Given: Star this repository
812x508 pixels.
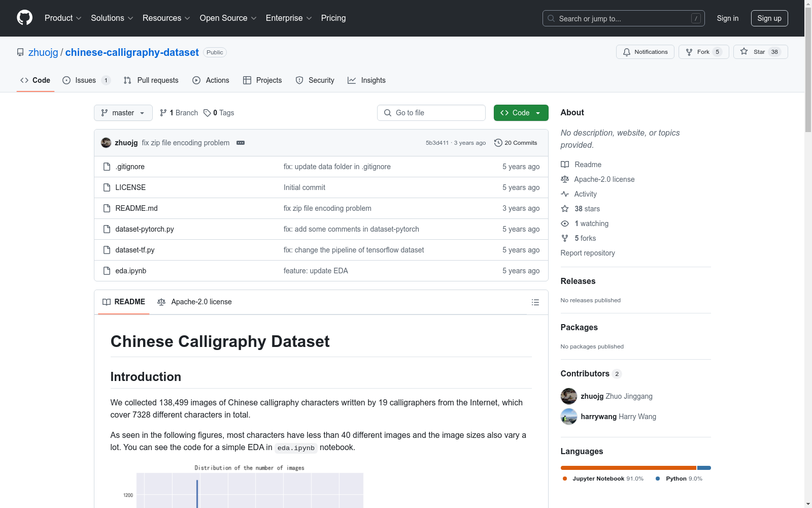Looking at the screenshot, I should coord(760,52).
